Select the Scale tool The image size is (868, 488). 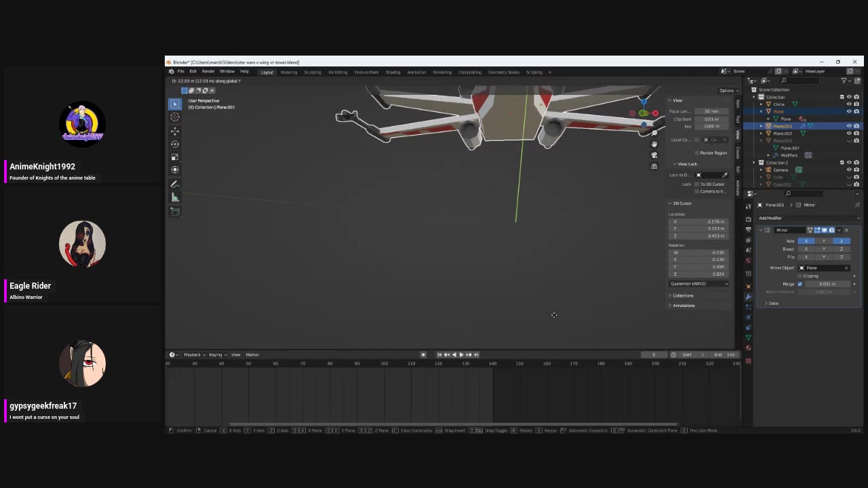(175, 157)
